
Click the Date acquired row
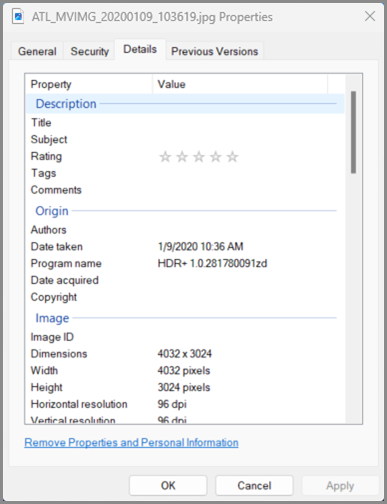(185, 280)
